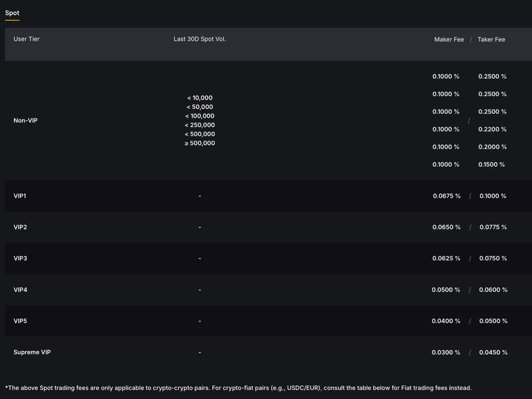Click the Last 30D Spot Vol. header
The width and height of the screenshot is (532, 399).
pyautogui.click(x=199, y=39)
